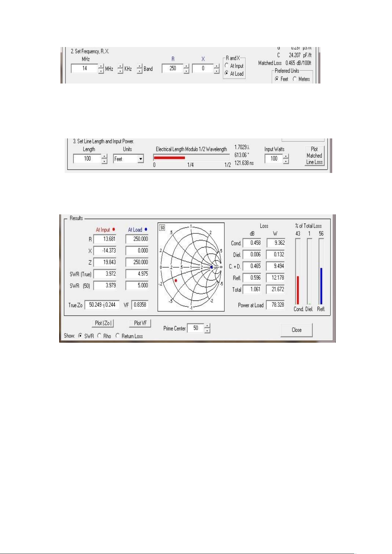This screenshot has width=392, height=554.
Task: Click the Input Watts stepper
Action: point(286,159)
